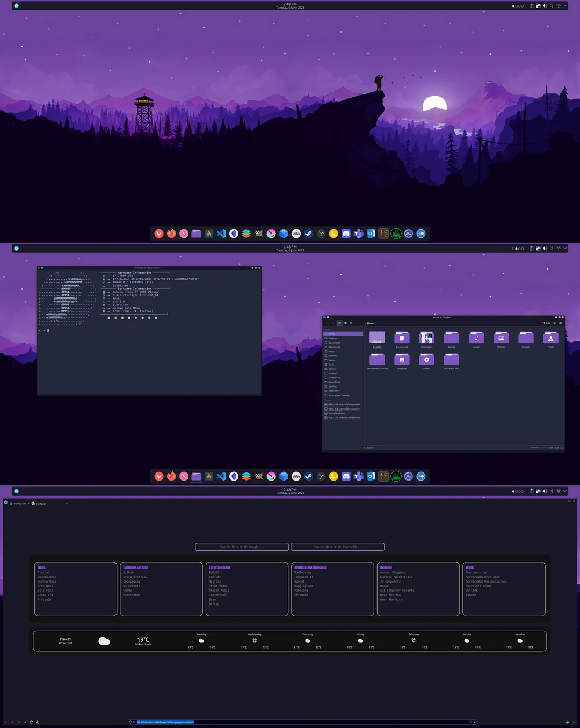Open GitHub under Coding/Learning
Image resolution: width=580 pixels, height=728 pixels.
tap(127, 572)
